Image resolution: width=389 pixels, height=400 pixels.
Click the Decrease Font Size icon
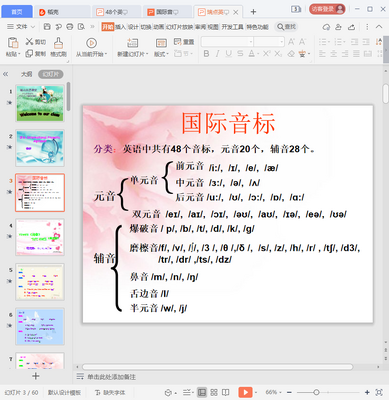point(302,42)
